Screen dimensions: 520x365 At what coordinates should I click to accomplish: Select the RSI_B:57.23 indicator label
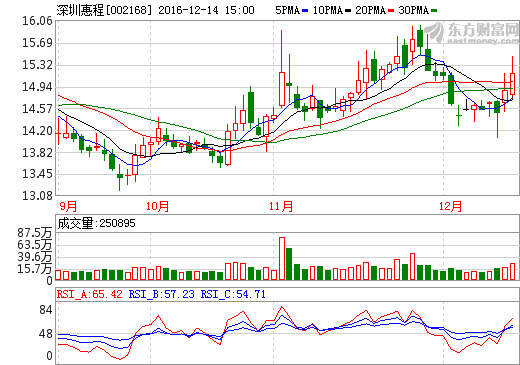point(162,294)
